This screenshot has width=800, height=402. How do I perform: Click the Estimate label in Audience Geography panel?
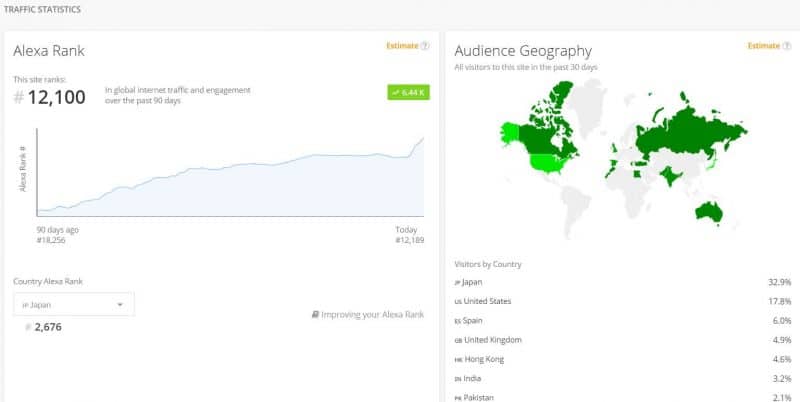764,46
